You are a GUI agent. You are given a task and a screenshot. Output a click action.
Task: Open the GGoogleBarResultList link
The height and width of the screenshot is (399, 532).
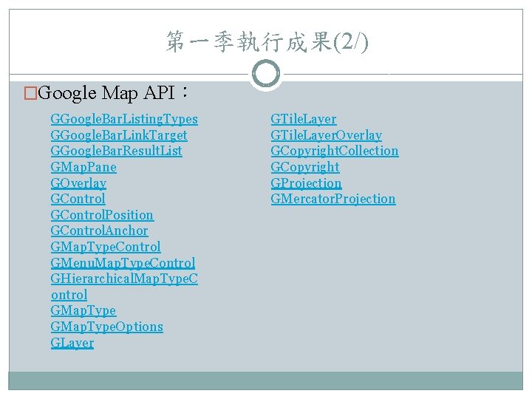[117, 151]
